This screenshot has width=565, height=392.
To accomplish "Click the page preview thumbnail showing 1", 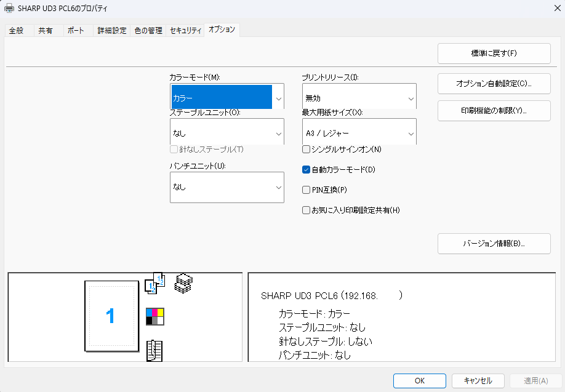I will pos(111,316).
